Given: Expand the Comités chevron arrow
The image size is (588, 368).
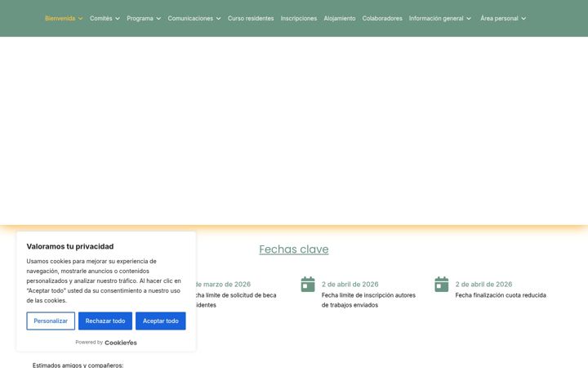Looking at the screenshot, I should [118, 18].
